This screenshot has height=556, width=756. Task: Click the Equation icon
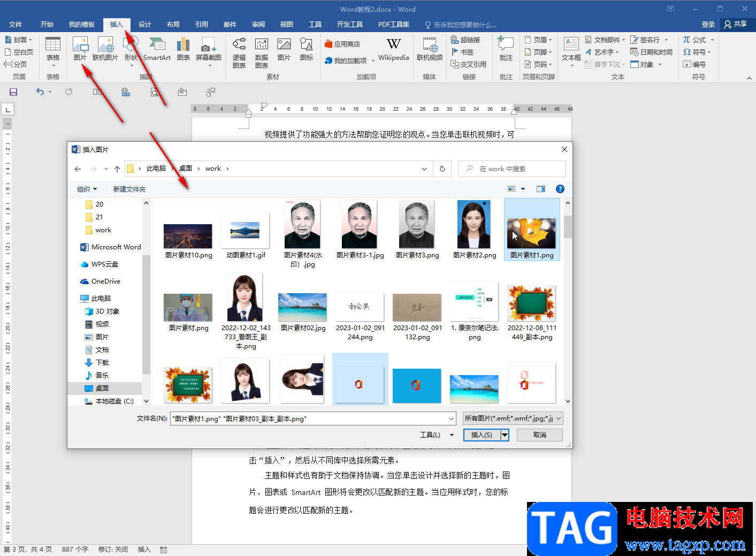[694, 40]
